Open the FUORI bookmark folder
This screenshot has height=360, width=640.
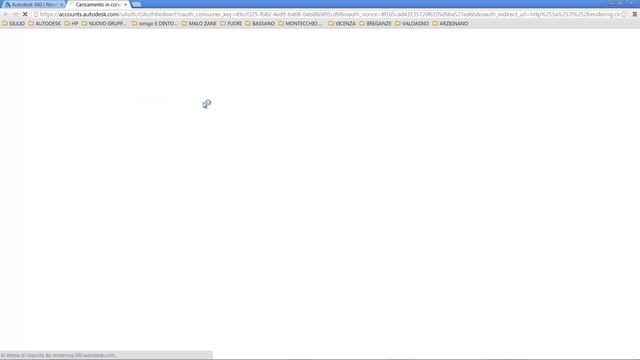pyautogui.click(x=231, y=24)
